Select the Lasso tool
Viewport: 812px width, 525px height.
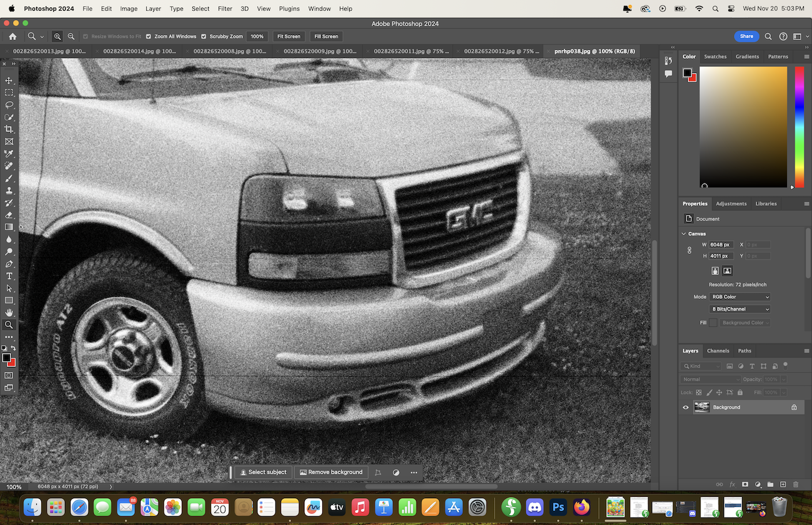tap(9, 105)
